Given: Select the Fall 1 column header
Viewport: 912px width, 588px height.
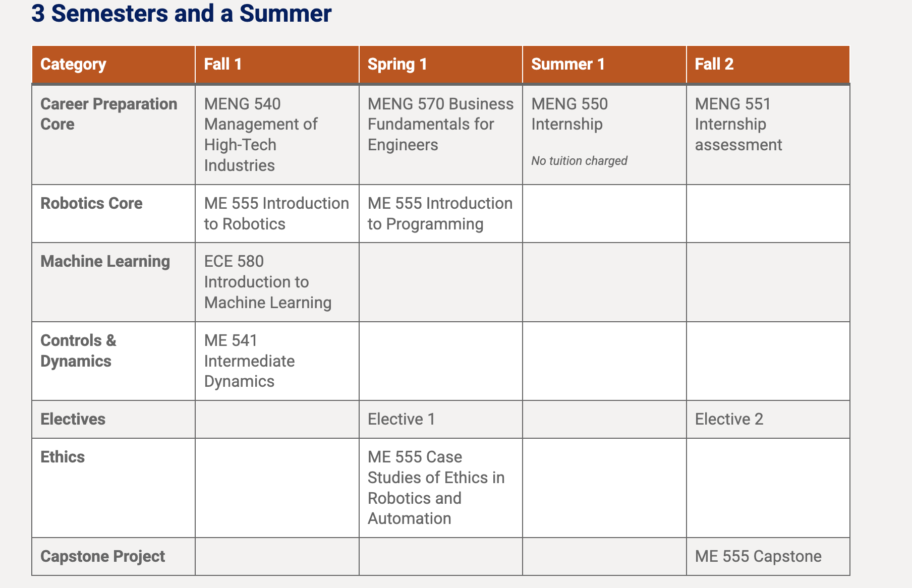Looking at the screenshot, I should click(277, 64).
